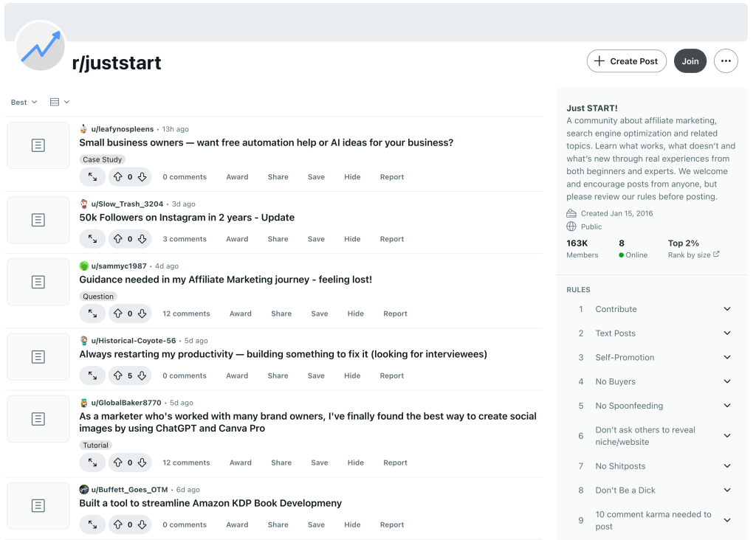756x540 pixels.
Task: Open u/Slow_Trash_3204 user profile
Action: (x=127, y=204)
